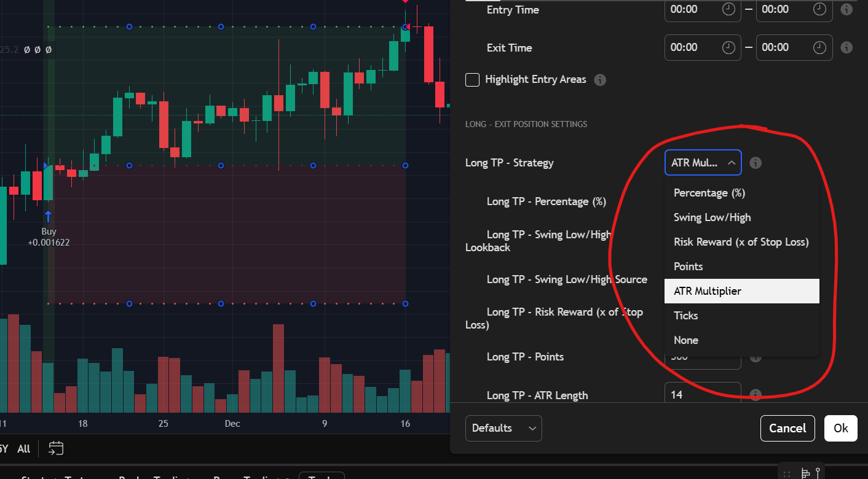Open the clock picker for Entry Time start
The width and height of the screenshot is (868, 479).
coord(727,9)
